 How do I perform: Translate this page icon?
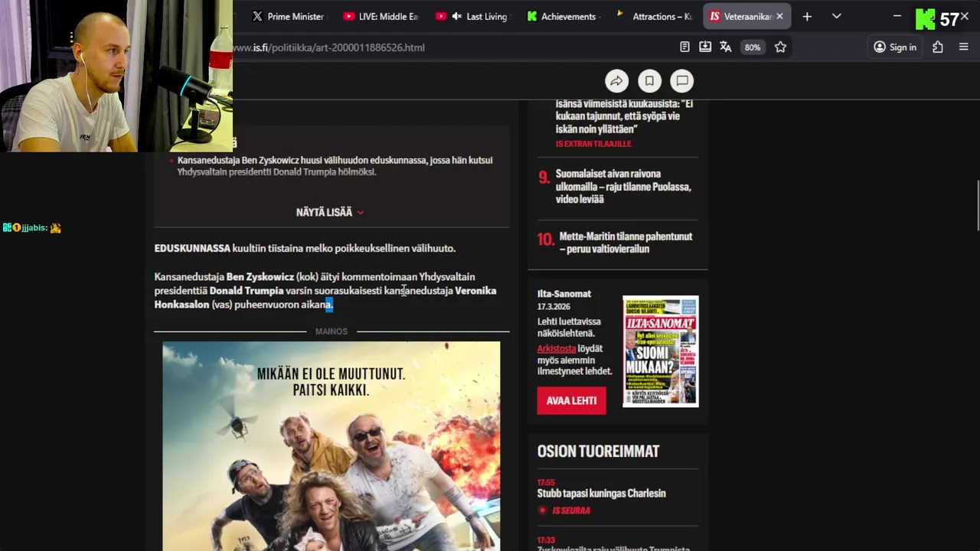(x=726, y=47)
